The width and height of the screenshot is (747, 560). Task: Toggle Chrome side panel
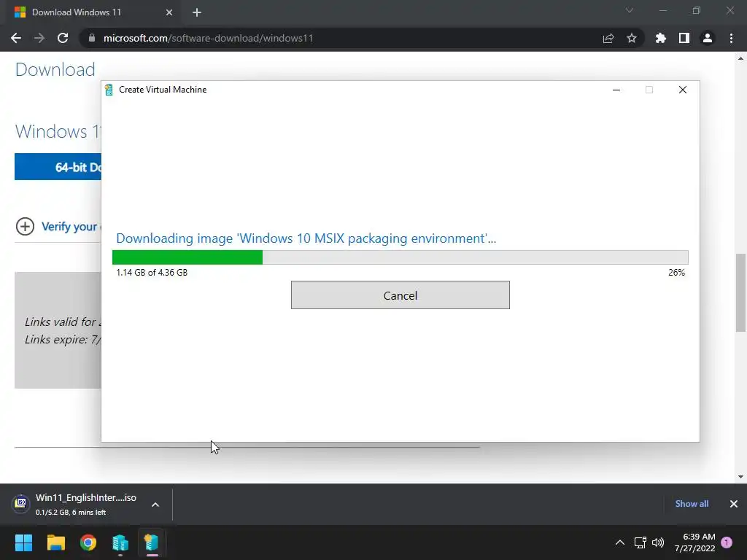(x=684, y=38)
